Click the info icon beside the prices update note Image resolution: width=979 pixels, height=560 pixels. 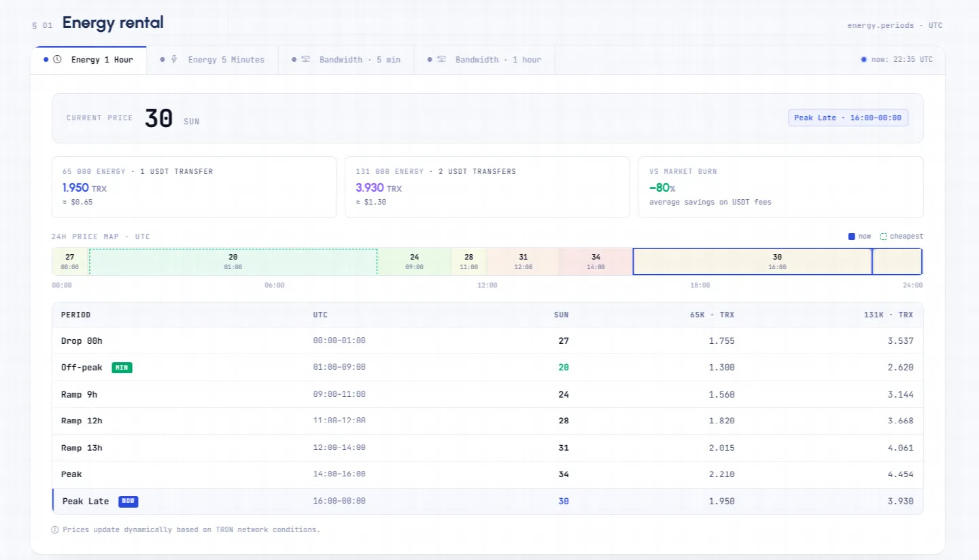click(x=55, y=529)
